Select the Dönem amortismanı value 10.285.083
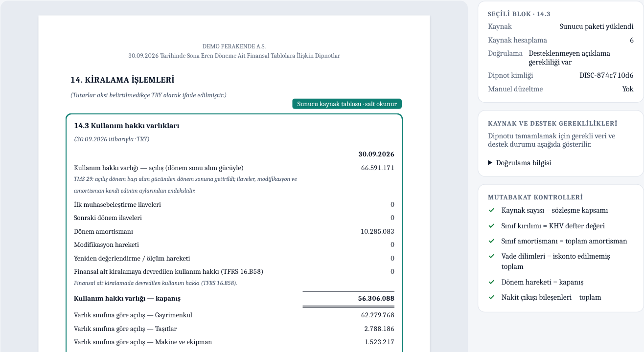Screen dimensions: 644x352 377,231
